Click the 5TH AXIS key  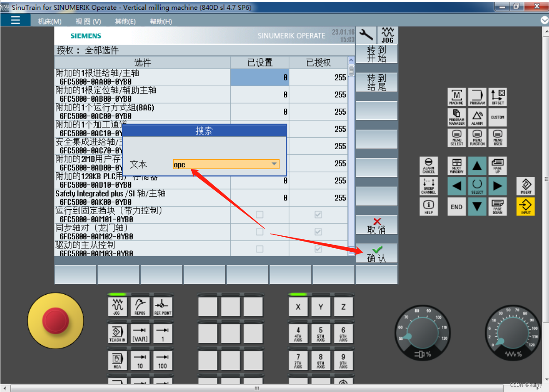(321, 334)
